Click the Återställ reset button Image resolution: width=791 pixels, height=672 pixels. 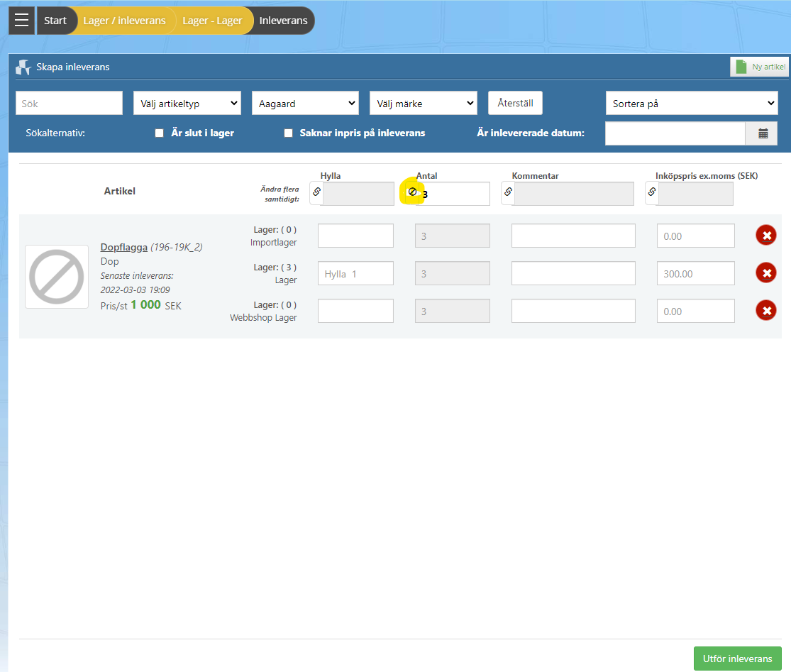tap(515, 103)
